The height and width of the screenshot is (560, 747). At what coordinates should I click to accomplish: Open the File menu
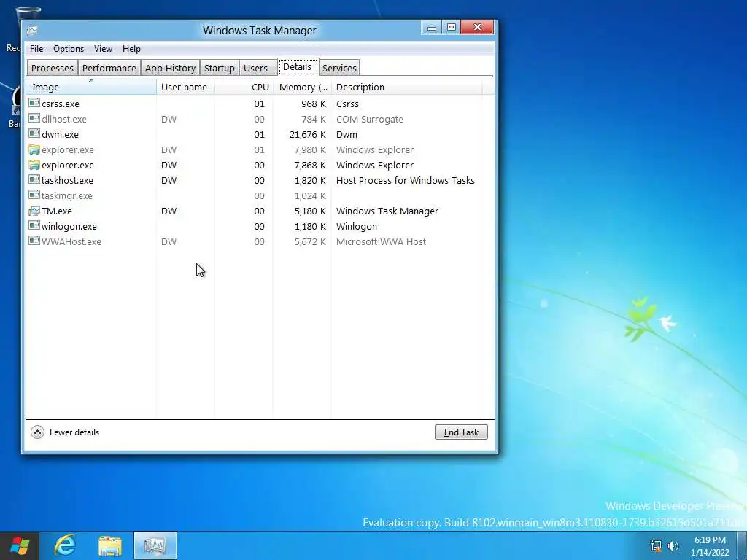36,49
